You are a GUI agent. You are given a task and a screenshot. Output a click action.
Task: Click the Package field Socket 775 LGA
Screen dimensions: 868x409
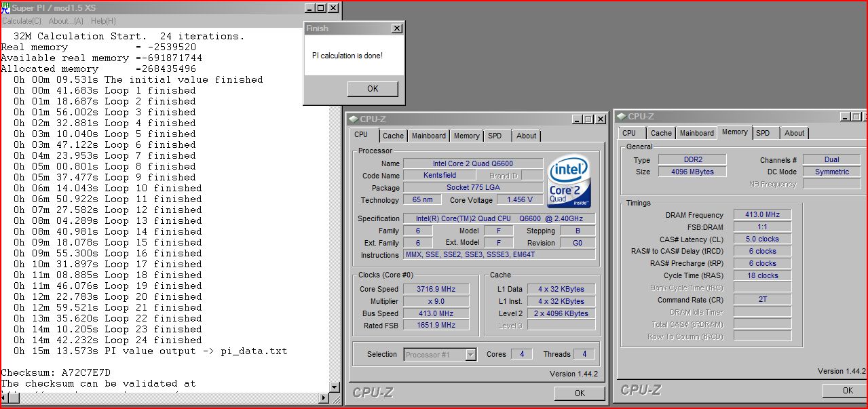pyautogui.click(x=473, y=187)
